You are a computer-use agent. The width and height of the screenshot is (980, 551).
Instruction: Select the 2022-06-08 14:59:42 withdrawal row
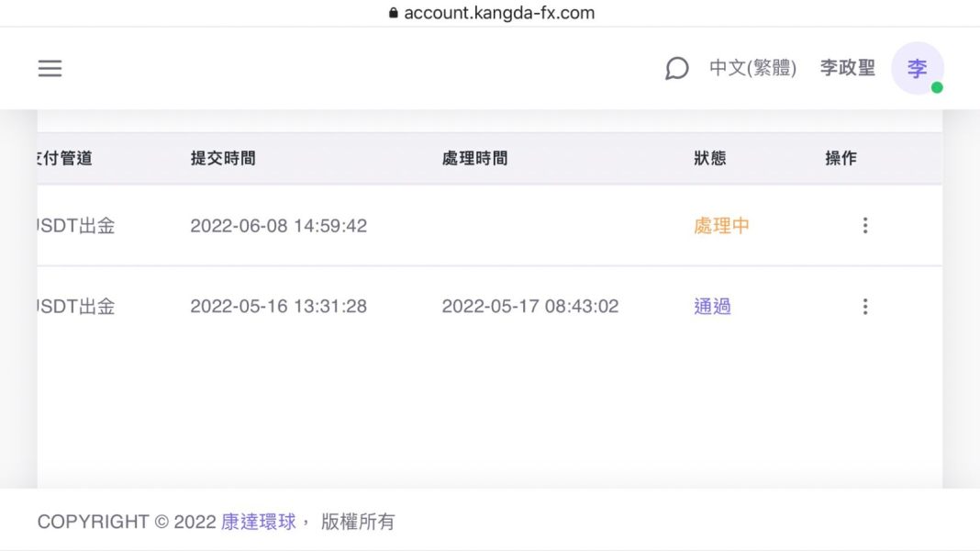click(x=489, y=225)
